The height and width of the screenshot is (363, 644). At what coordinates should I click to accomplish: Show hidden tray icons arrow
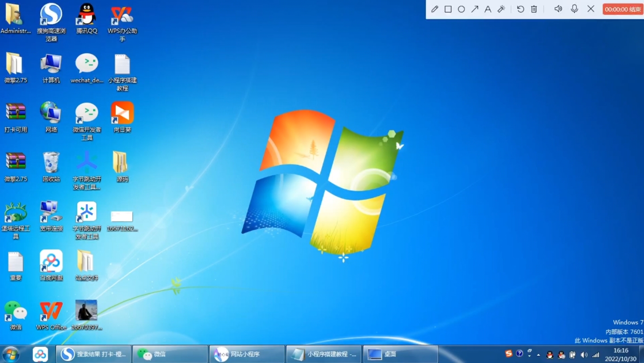coord(538,355)
